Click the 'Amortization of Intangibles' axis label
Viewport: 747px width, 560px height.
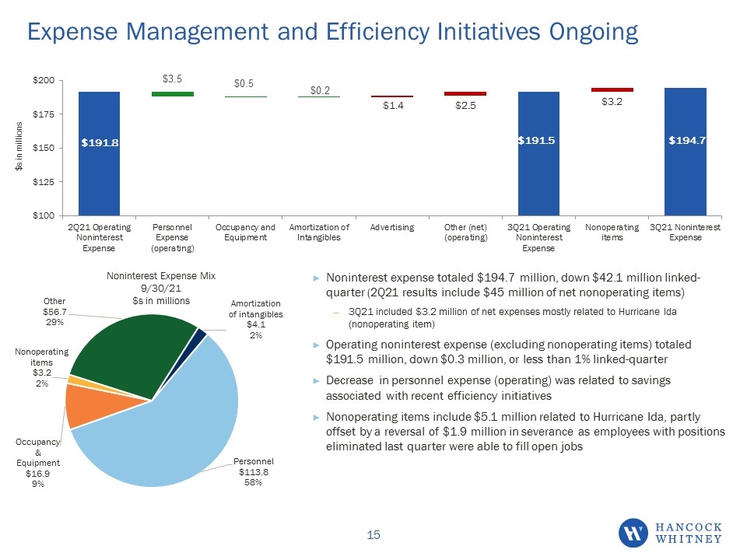coord(319,233)
